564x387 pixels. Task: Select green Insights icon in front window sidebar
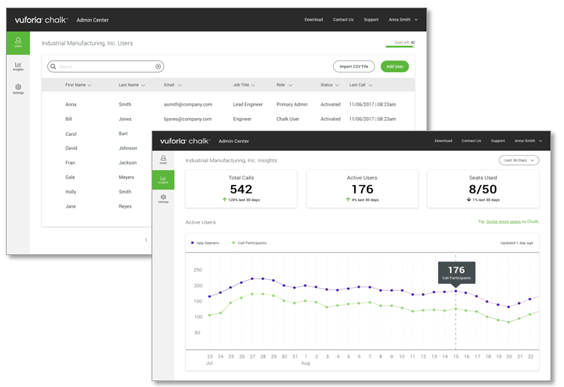(163, 179)
